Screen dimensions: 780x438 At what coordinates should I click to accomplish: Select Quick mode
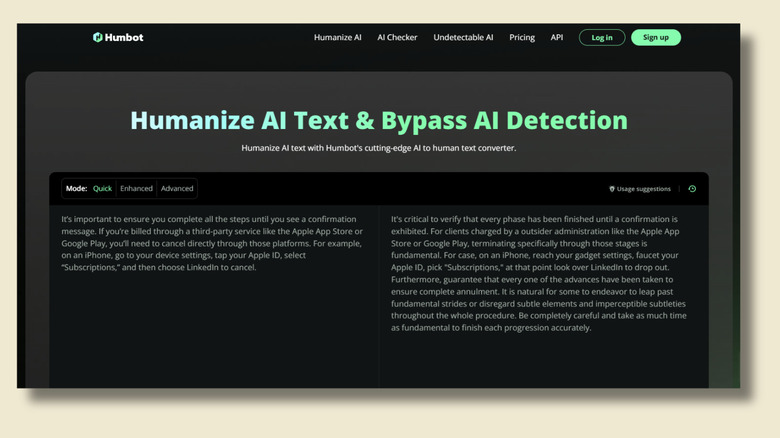[102, 189]
